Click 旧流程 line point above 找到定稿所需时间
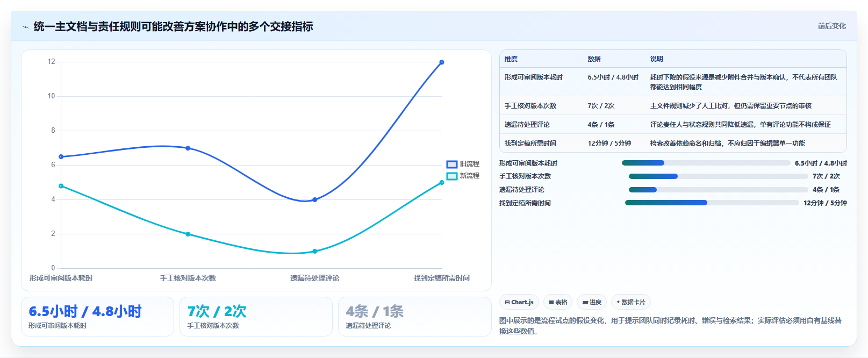Screen dimensions: 868x358 tap(442, 62)
